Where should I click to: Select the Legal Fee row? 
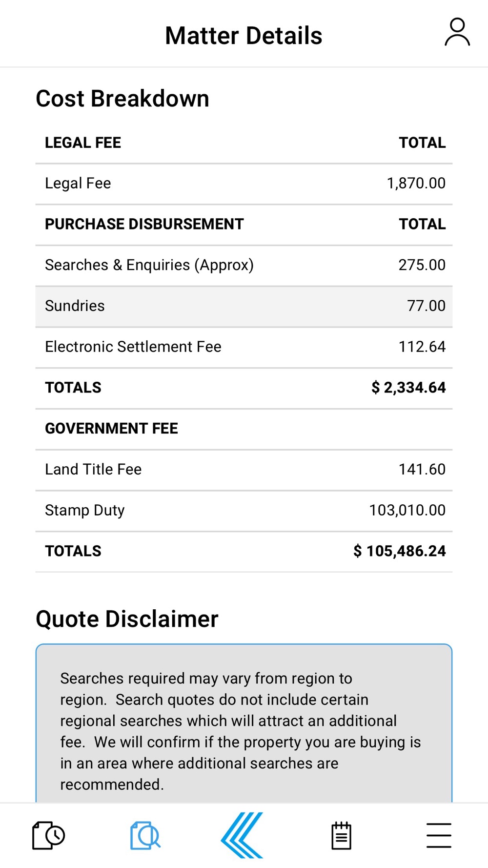[x=244, y=184]
